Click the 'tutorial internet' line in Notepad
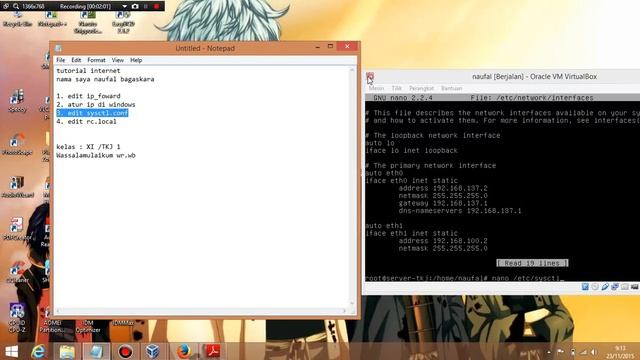This screenshot has width=640, height=360. coord(89,71)
